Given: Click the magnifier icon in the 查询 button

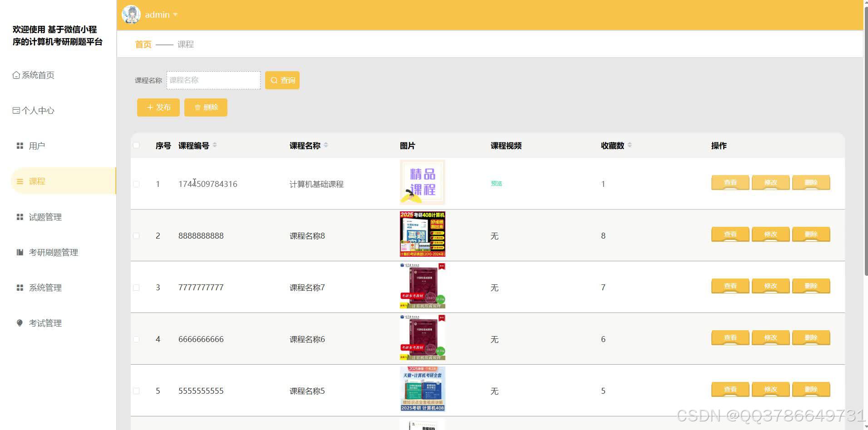Looking at the screenshot, I should point(274,80).
